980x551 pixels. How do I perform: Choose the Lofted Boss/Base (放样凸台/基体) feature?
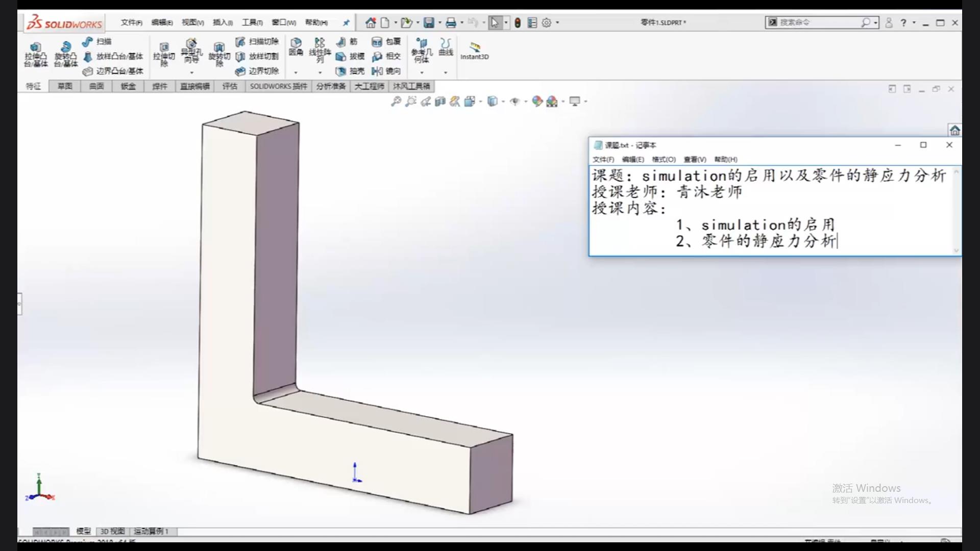pos(113,56)
